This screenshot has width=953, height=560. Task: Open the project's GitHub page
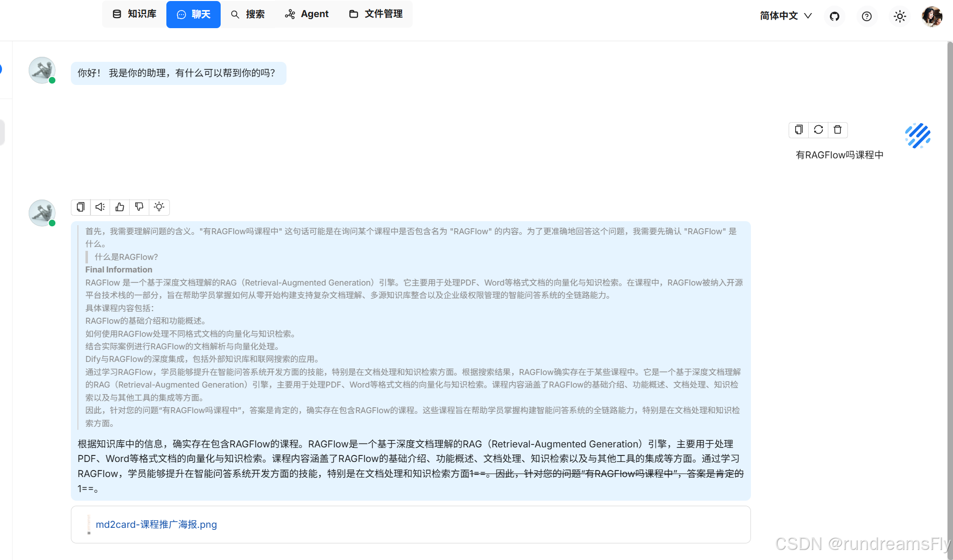point(834,16)
